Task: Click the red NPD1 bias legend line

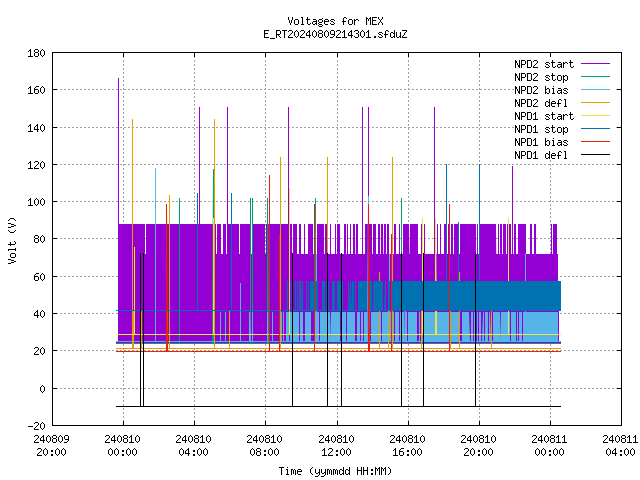Action: [595, 142]
